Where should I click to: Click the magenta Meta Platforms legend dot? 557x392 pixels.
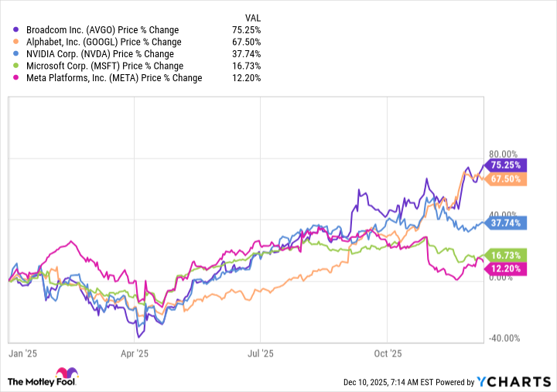pos(8,78)
